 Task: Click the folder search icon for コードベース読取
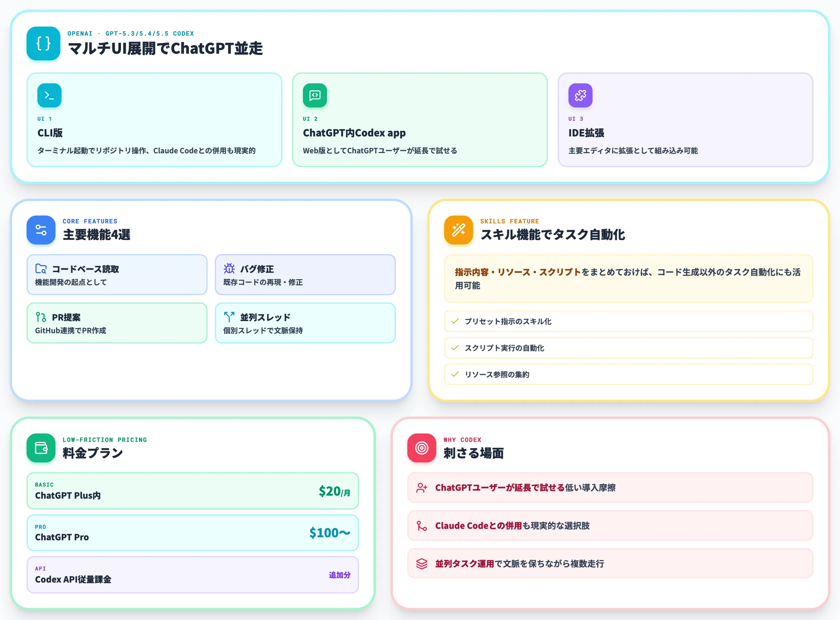click(x=41, y=269)
